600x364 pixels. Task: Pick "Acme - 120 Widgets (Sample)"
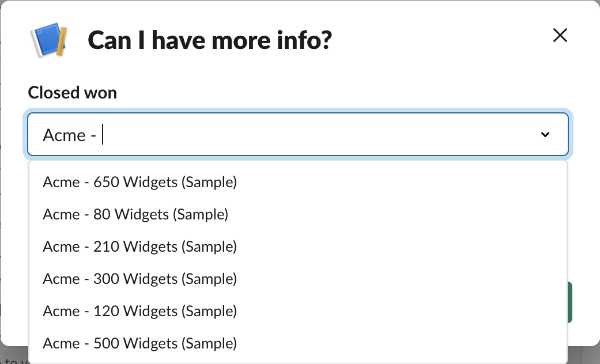139,310
